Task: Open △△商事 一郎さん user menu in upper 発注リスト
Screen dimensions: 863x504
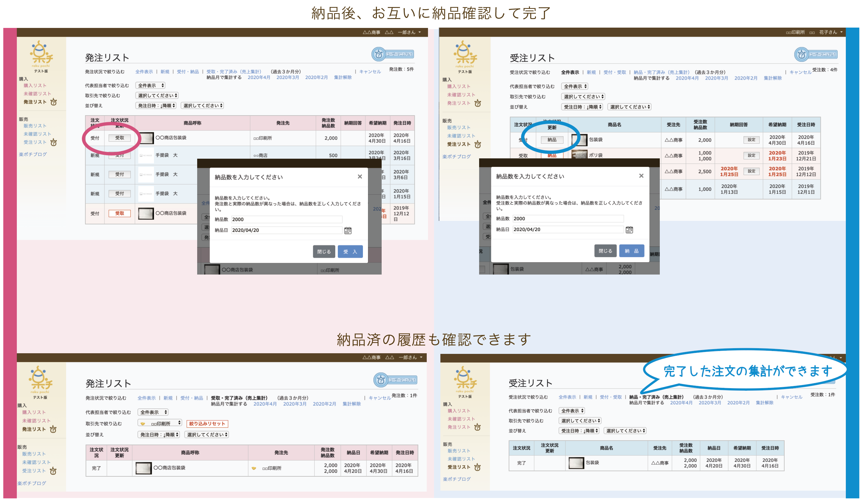Action: (392, 32)
